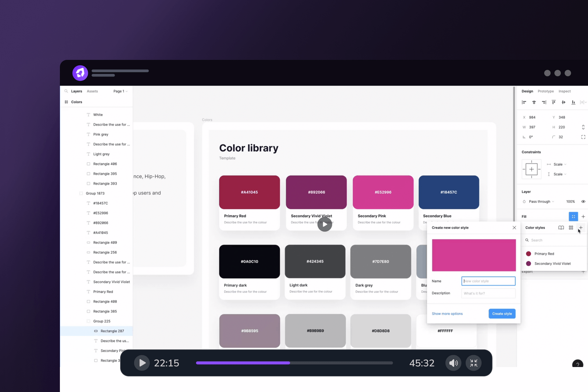Toggle layer visibility eye icon
The height and width of the screenshot is (392, 588).
(x=583, y=202)
